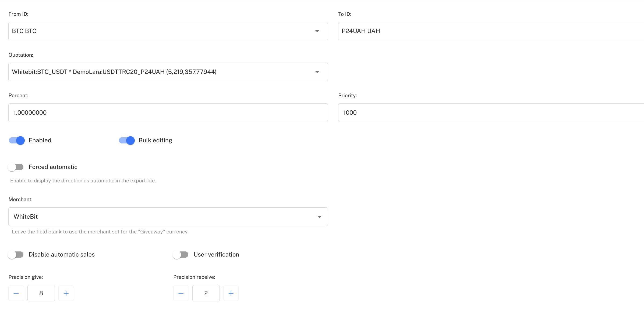Click plus icon under Precision receive
This screenshot has height=310, width=644.
click(231, 293)
